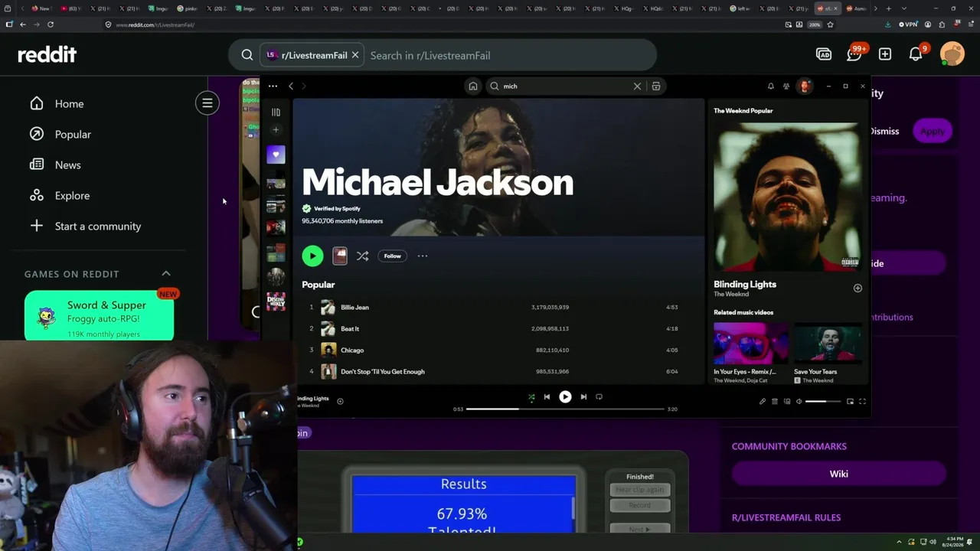
Task: Open the Spotify profile avatar
Action: pos(804,86)
